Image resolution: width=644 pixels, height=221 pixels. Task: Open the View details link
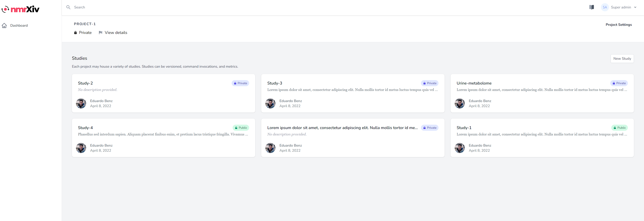[116, 33]
